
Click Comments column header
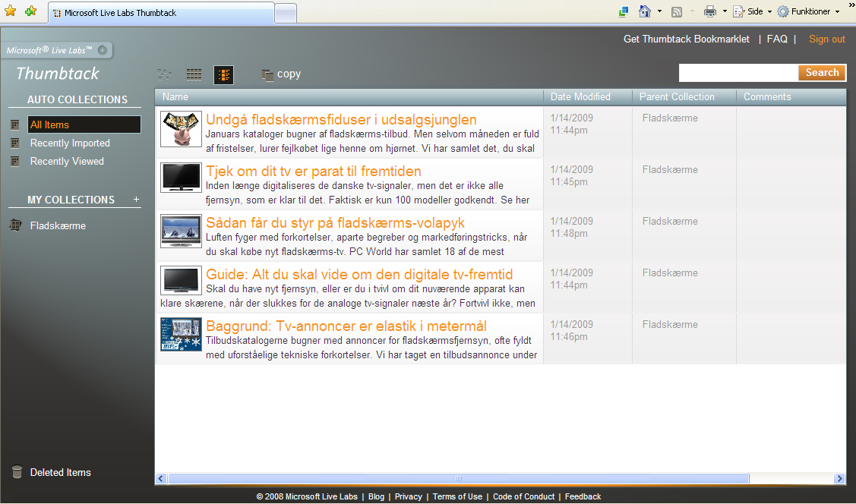791,97
